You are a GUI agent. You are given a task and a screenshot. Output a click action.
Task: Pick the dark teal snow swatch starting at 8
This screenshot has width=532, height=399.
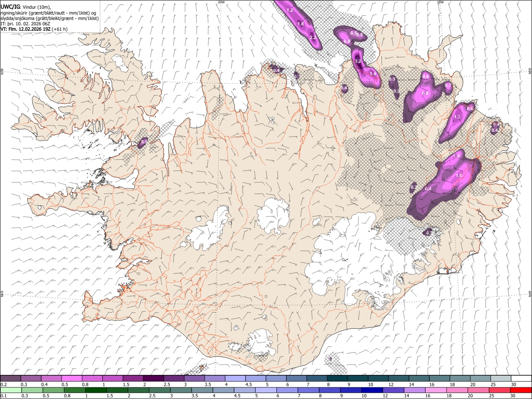337,379
